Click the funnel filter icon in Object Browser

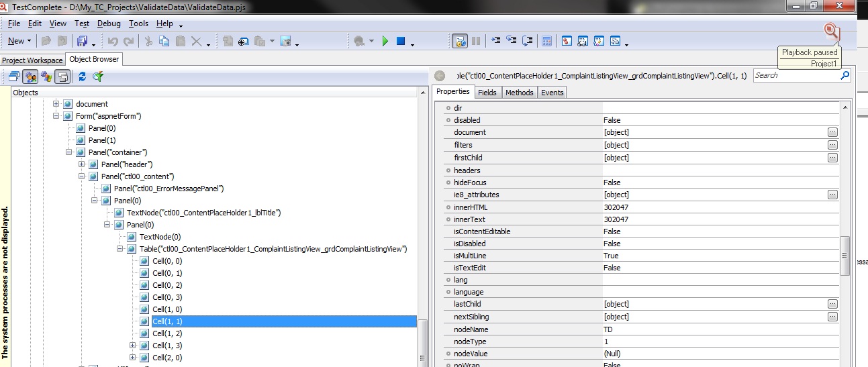coord(98,77)
